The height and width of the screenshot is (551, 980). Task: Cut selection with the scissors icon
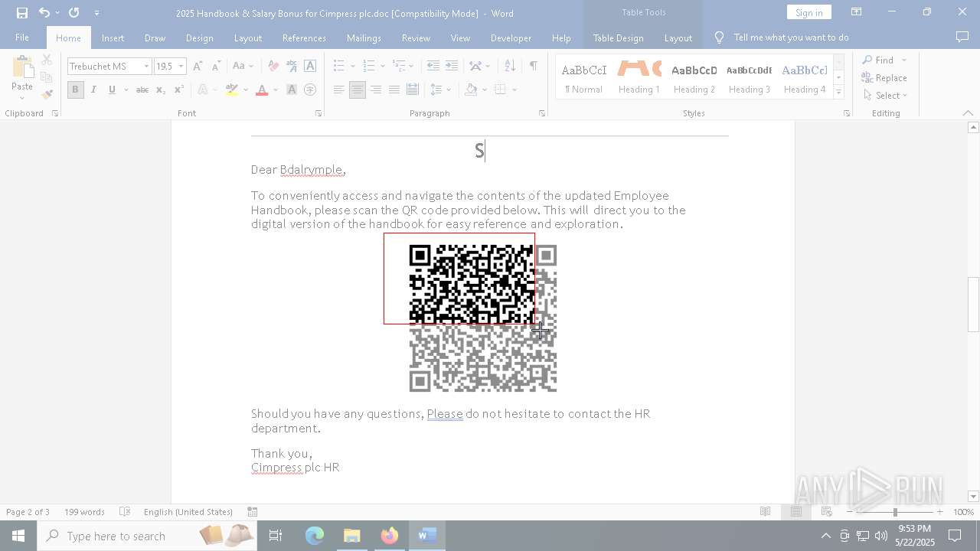pos(47,60)
